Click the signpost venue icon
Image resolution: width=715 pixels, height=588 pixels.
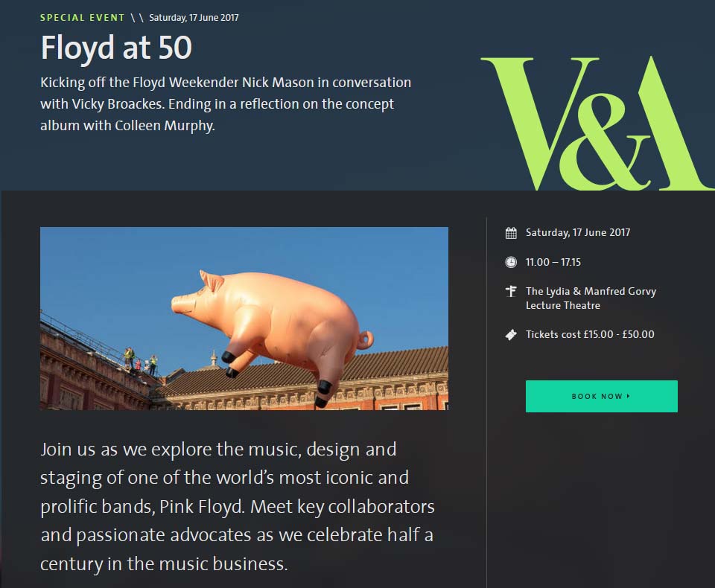pyautogui.click(x=511, y=291)
